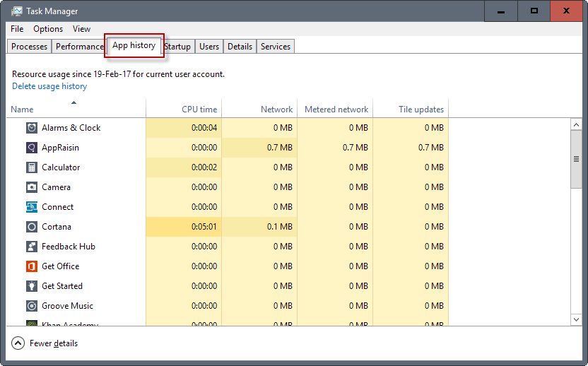Image resolution: width=588 pixels, height=366 pixels.
Task: Click the Task Manager title bar icon
Action: pos(16,11)
